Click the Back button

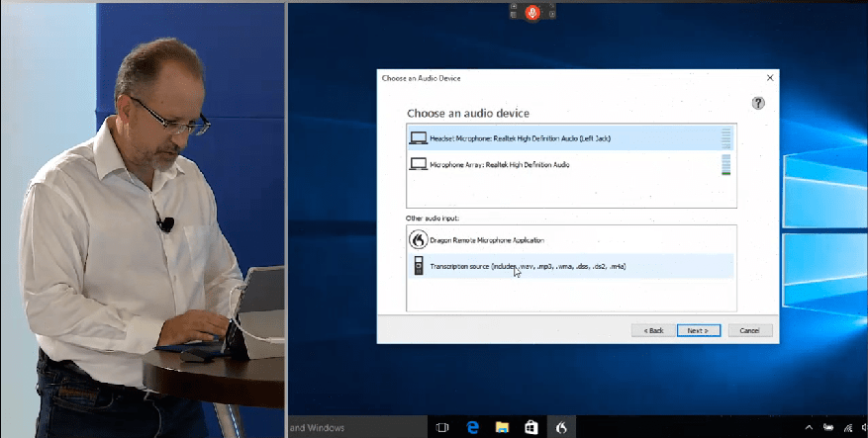click(653, 330)
